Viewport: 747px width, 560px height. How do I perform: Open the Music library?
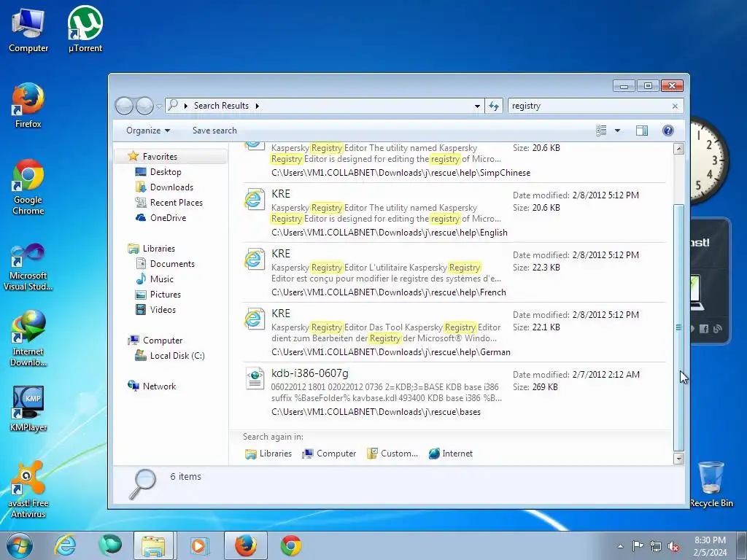coord(161,279)
